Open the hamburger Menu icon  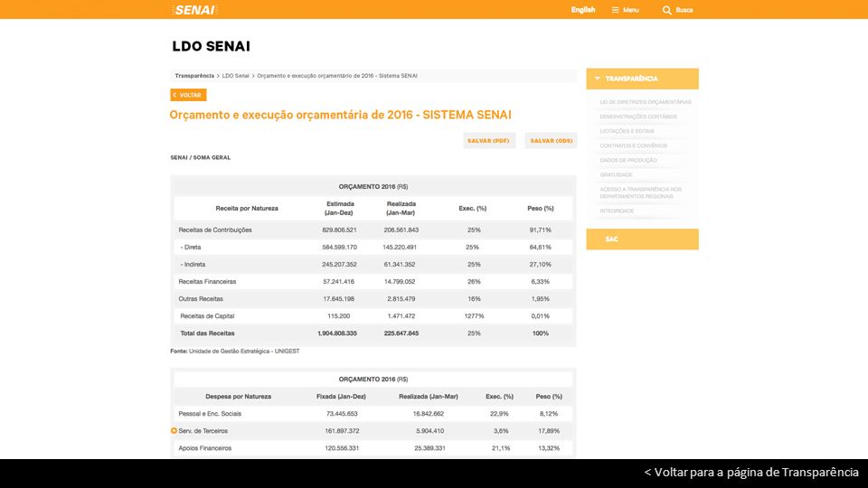[x=615, y=10]
